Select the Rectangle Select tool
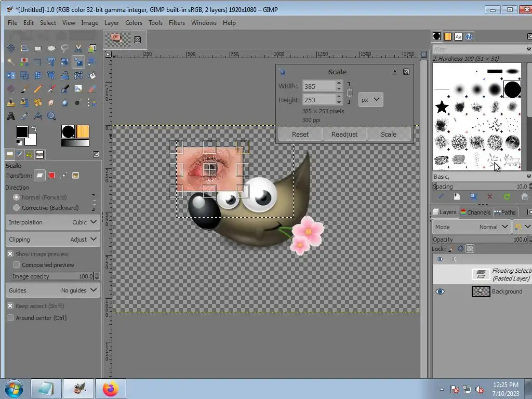This screenshot has height=399, width=532. tap(37, 48)
